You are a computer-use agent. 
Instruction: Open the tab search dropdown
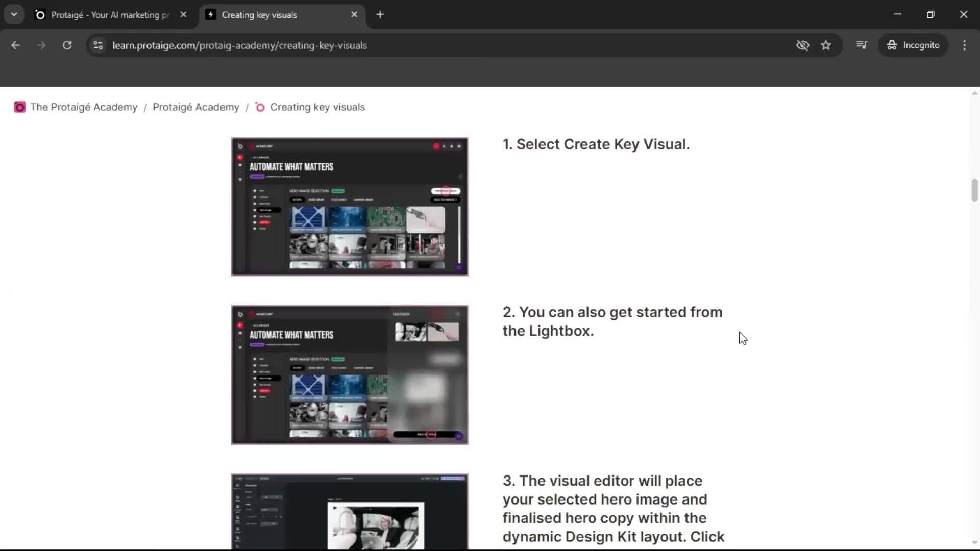coord(14,14)
